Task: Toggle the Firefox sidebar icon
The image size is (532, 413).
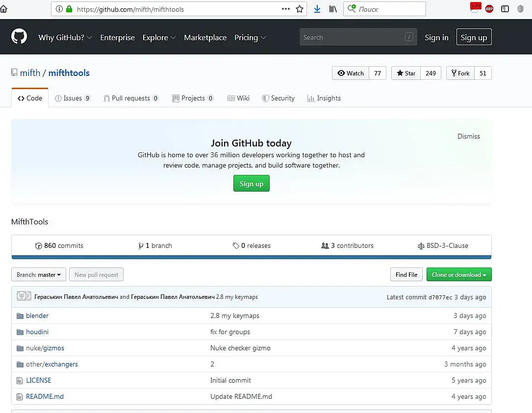Action: [x=505, y=9]
